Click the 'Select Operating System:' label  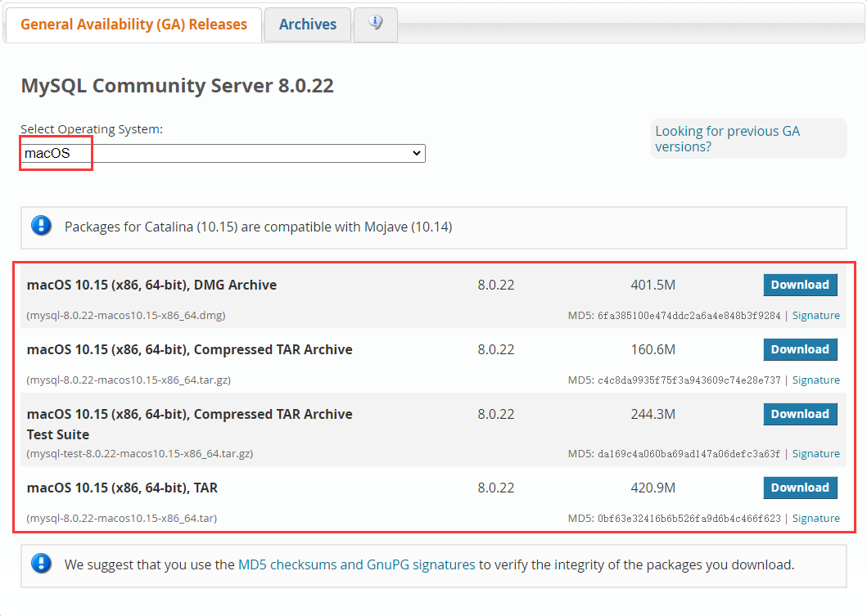[x=92, y=129]
